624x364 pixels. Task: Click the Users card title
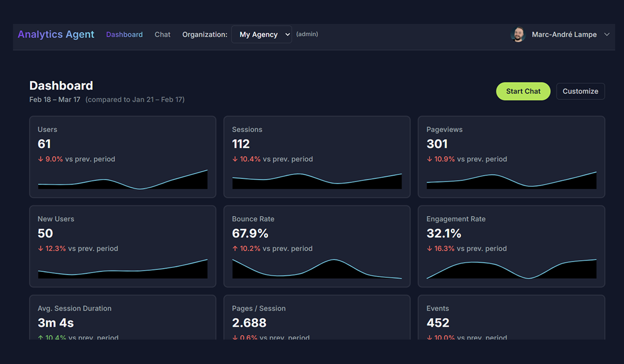pyautogui.click(x=47, y=129)
